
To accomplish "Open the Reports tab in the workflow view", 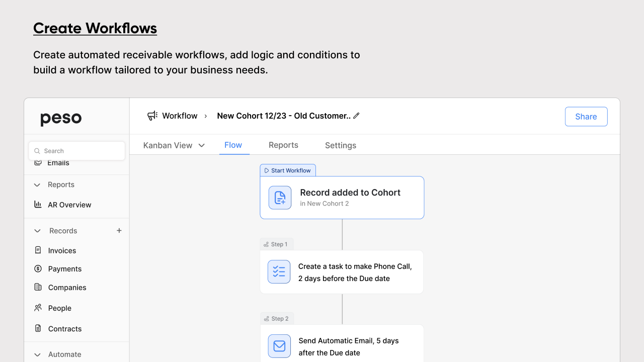I will click(x=283, y=145).
